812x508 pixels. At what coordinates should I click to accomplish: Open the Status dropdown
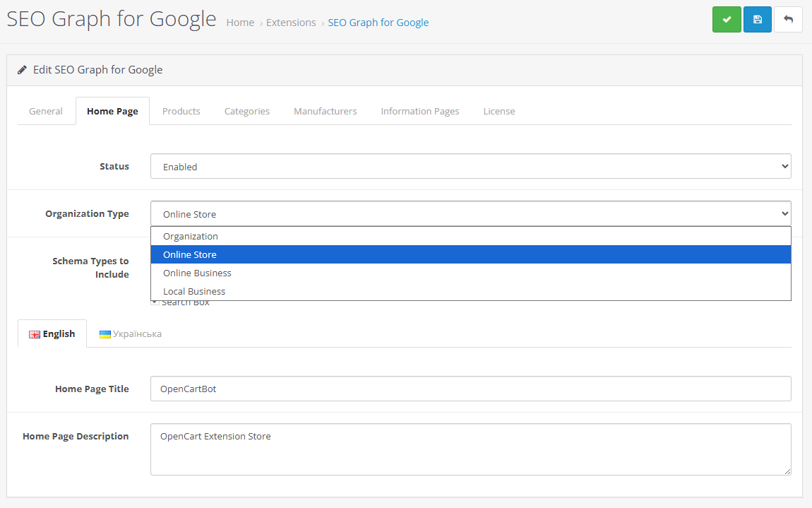[x=470, y=167]
